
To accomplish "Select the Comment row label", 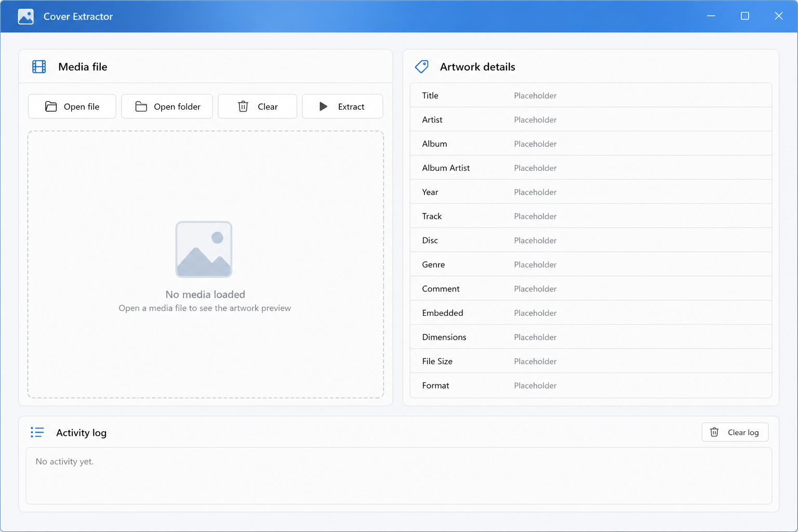I will click(441, 289).
